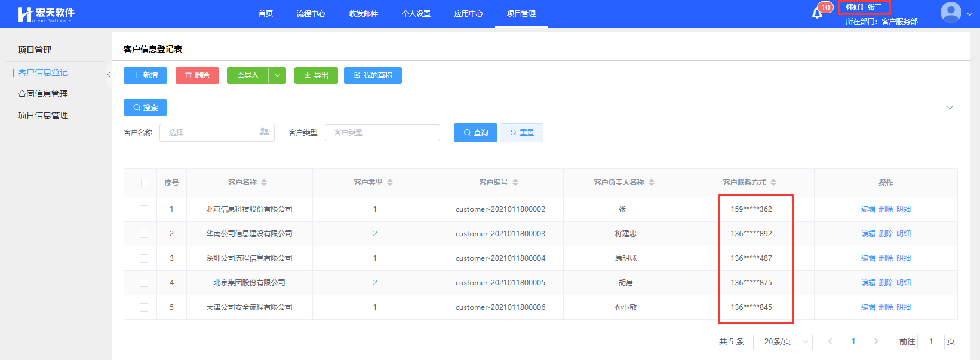Image resolution: width=980 pixels, height=360 pixels.
Task: Toggle the select-all header checkbox
Action: (145, 183)
